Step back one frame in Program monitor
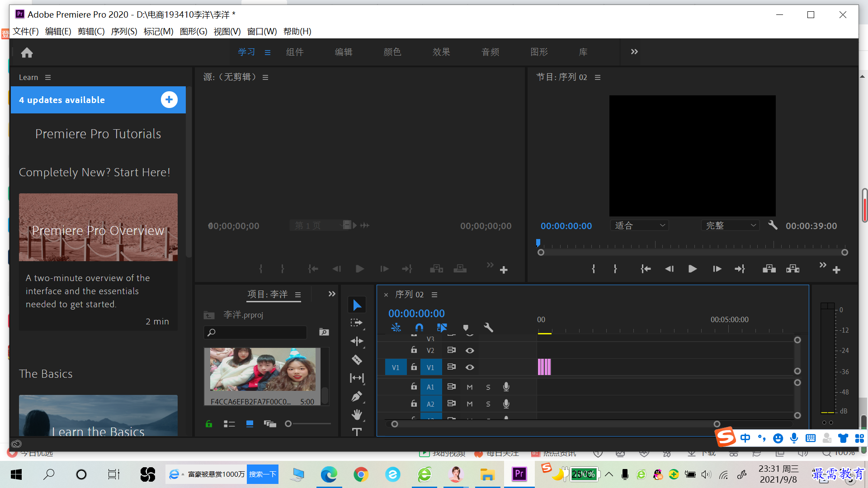 tap(669, 269)
